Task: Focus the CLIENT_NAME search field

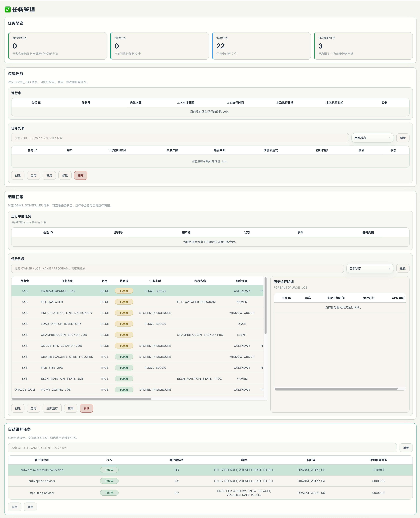Action: pos(202,448)
